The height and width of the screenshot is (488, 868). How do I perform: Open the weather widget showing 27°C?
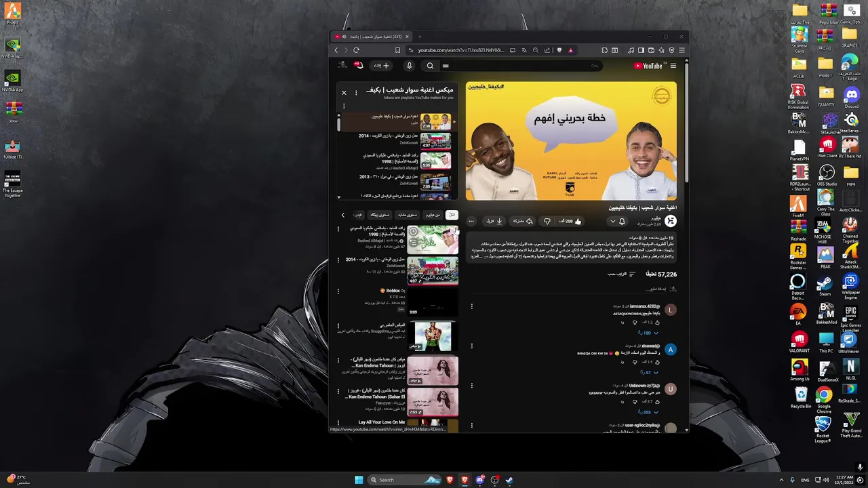coord(18,480)
